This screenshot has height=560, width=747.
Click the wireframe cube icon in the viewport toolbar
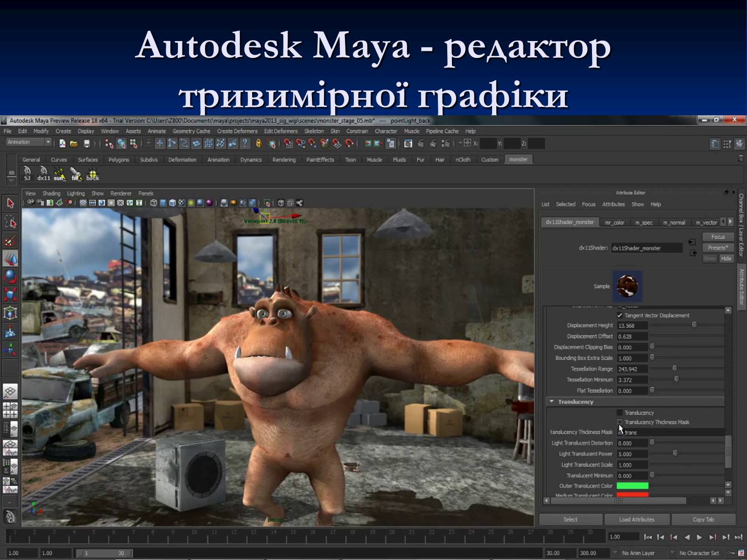coord(154,203)
